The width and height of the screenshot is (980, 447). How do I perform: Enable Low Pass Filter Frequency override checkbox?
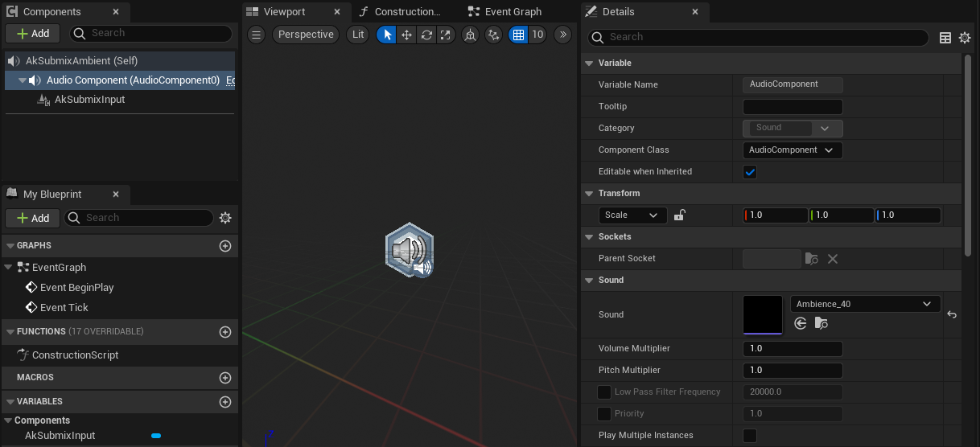coord(604,392)
